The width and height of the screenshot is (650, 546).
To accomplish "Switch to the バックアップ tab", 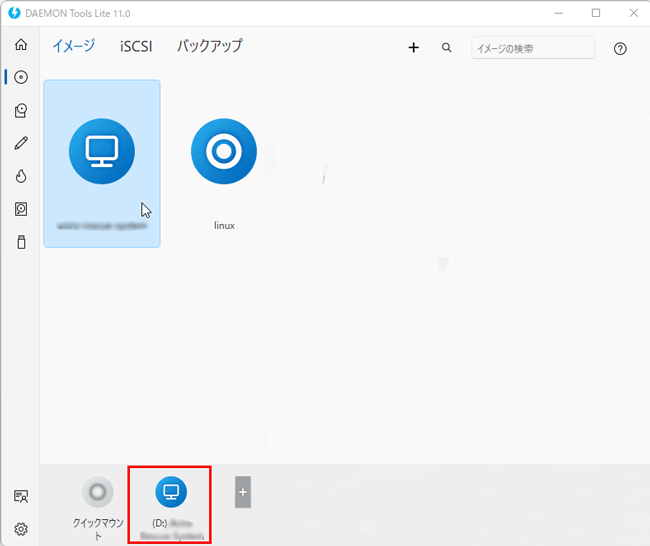I will [x=209, y=46].
